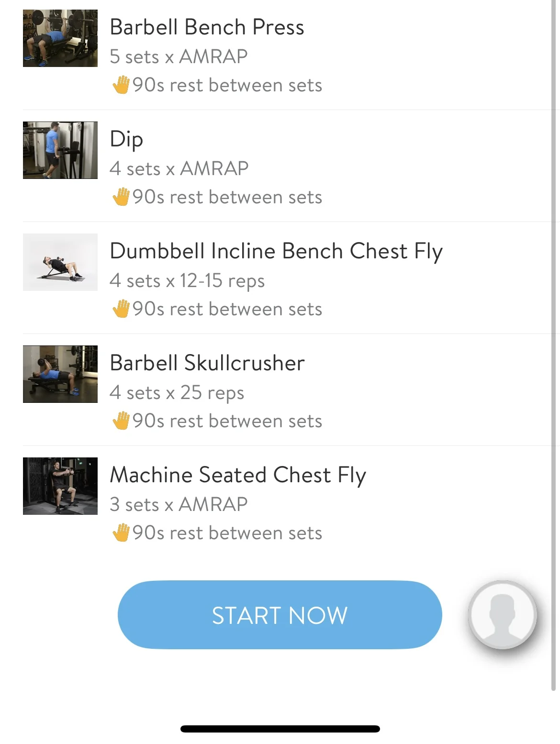Tap hand icon under Machine Seated Chest Fly
Viewport: 560px width, 744px height.
click(121, 533)
